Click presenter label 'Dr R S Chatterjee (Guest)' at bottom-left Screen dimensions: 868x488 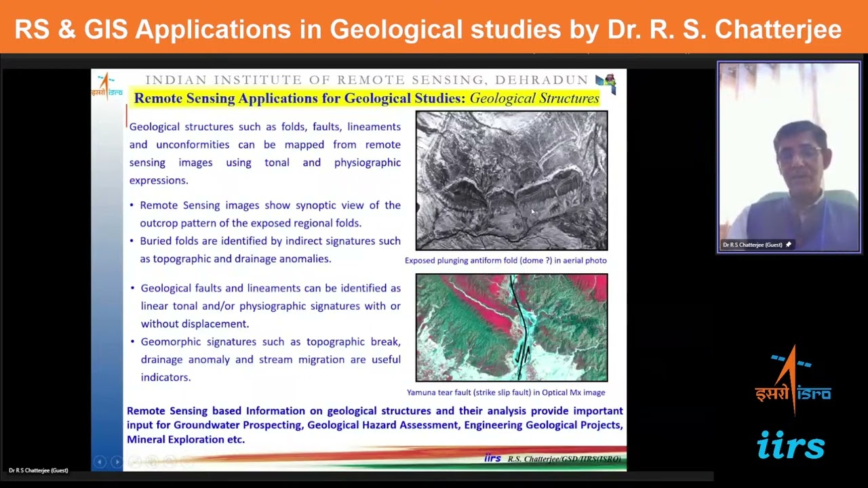point(39,470)
